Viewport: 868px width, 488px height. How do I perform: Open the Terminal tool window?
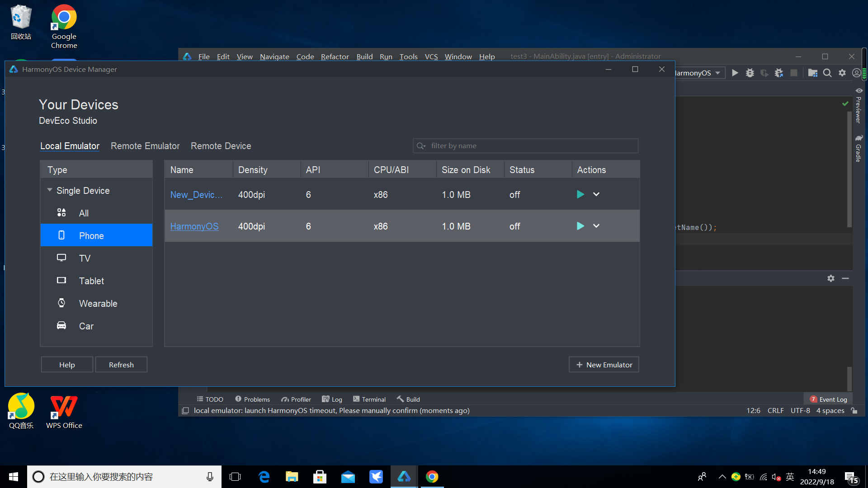[369, 399]
